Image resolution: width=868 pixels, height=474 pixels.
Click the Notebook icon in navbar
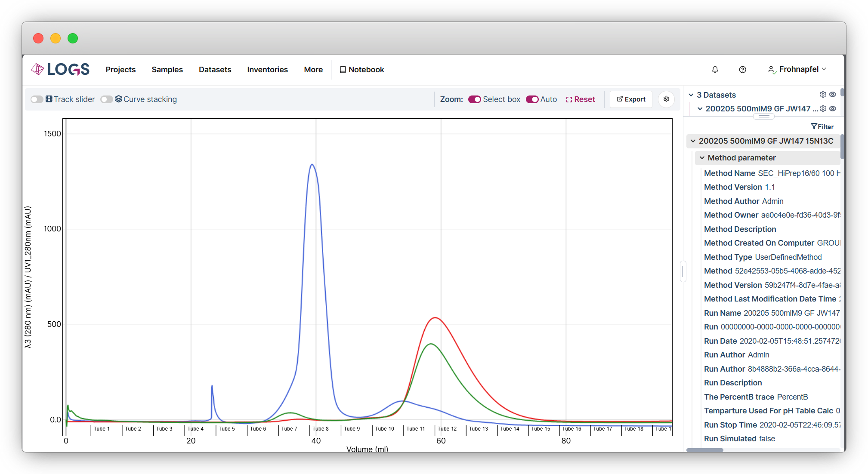coord(343,70)
